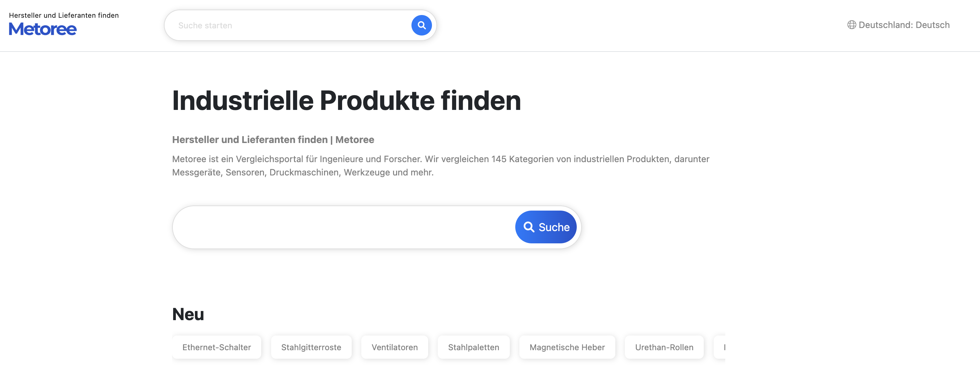Open the Magnetische Heber category
The image size is (980, 385).
click(x=567, y=347)
